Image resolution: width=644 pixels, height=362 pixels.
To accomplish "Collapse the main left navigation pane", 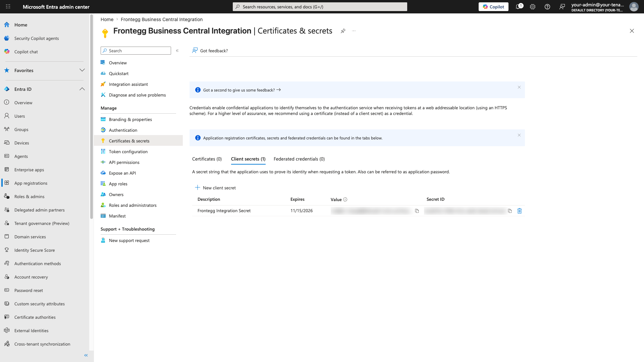I will pos(86,355).
